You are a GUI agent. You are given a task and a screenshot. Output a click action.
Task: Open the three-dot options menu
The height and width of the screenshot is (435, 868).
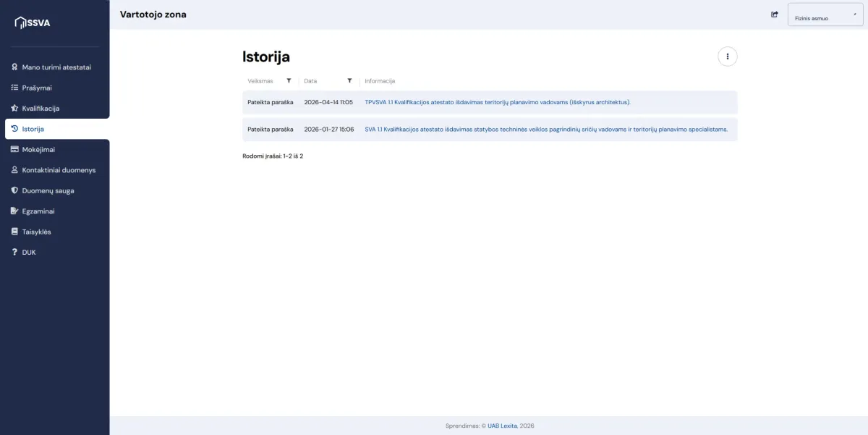[x=727, y=56]
